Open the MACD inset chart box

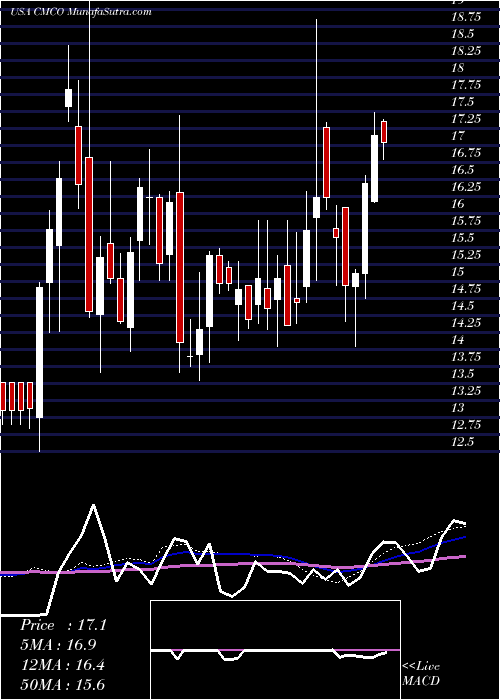click(275, 650)
